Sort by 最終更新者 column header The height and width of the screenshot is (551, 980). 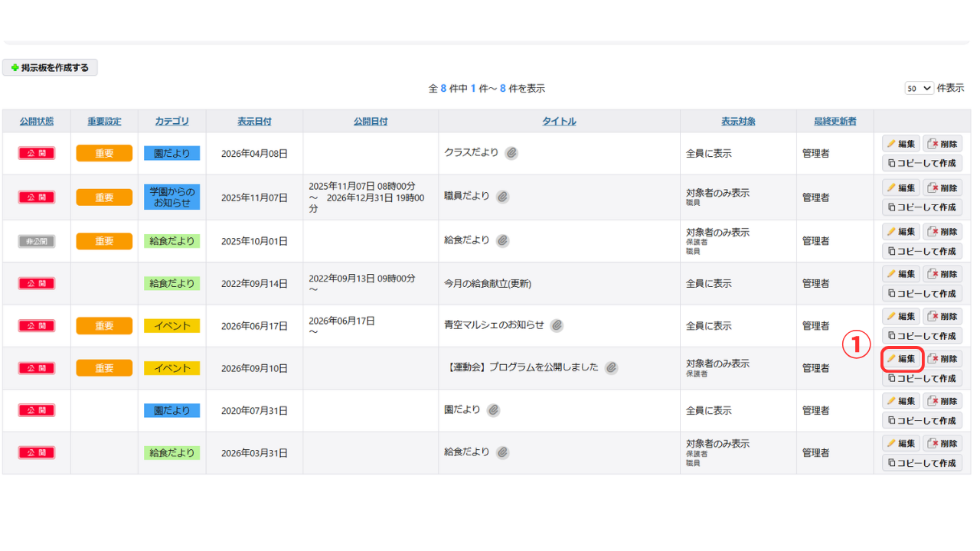(835, 121)
